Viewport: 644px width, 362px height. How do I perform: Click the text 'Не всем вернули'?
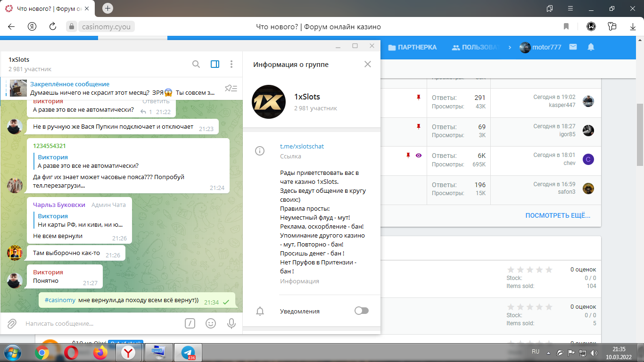pos(58,236)
